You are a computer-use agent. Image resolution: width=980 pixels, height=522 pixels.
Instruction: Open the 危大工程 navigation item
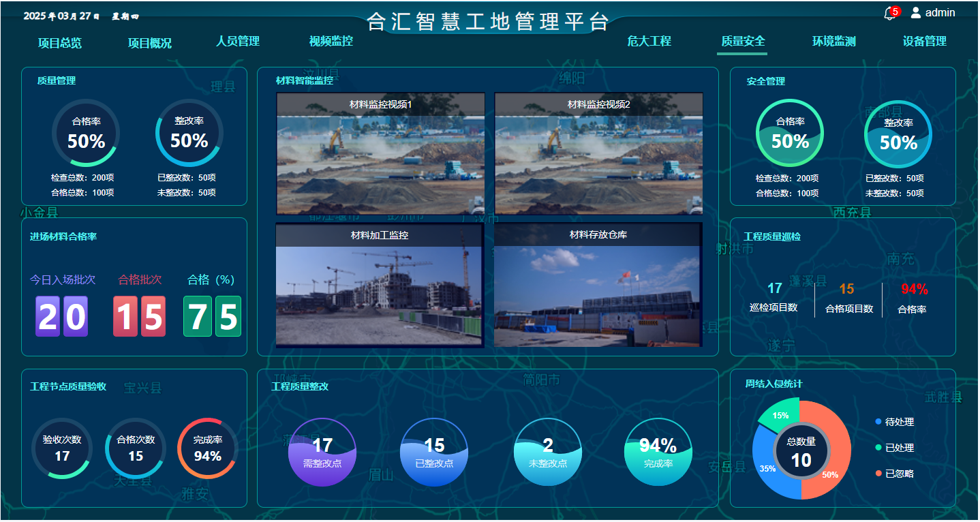(649, 41)
